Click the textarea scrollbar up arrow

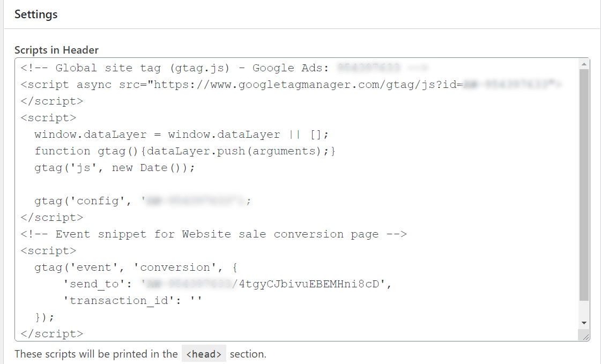pyautogui.click(x=584, y=64)
